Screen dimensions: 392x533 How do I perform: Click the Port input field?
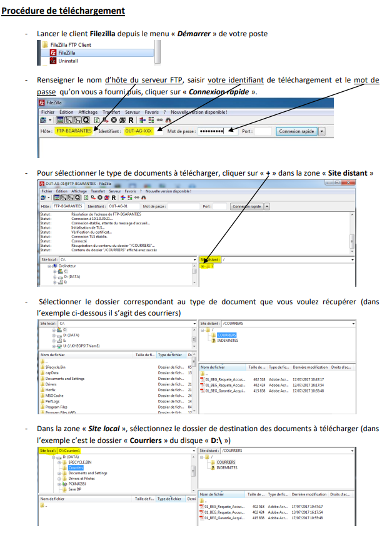pos(263,131)
